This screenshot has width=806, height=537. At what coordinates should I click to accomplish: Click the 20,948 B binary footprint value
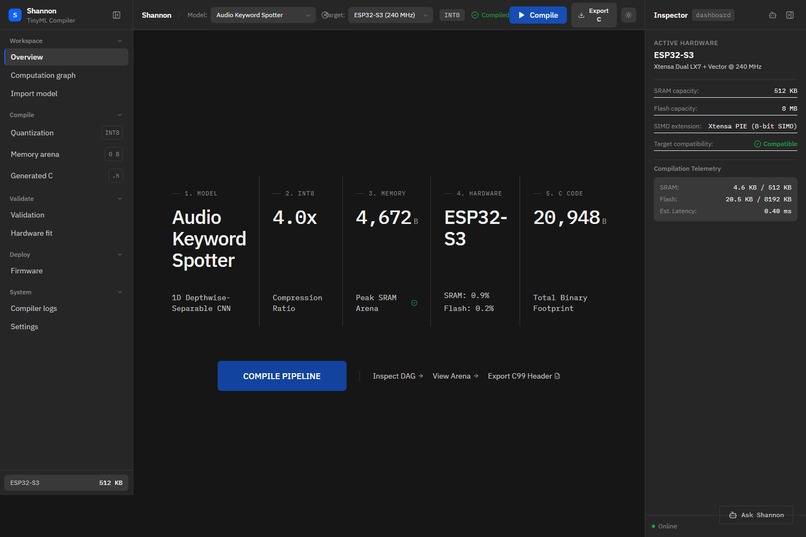pos(570,218)
